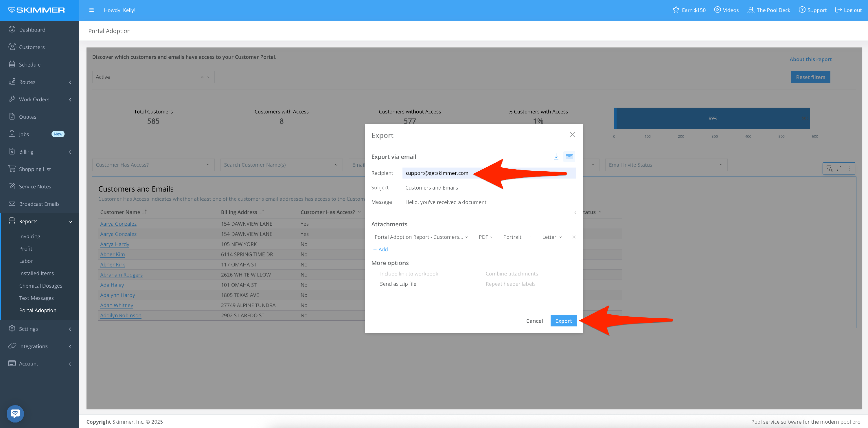This screenshot has width=868, height=428.
Task: Select the email envelope export icon
Action: click(x=569, y=156)
